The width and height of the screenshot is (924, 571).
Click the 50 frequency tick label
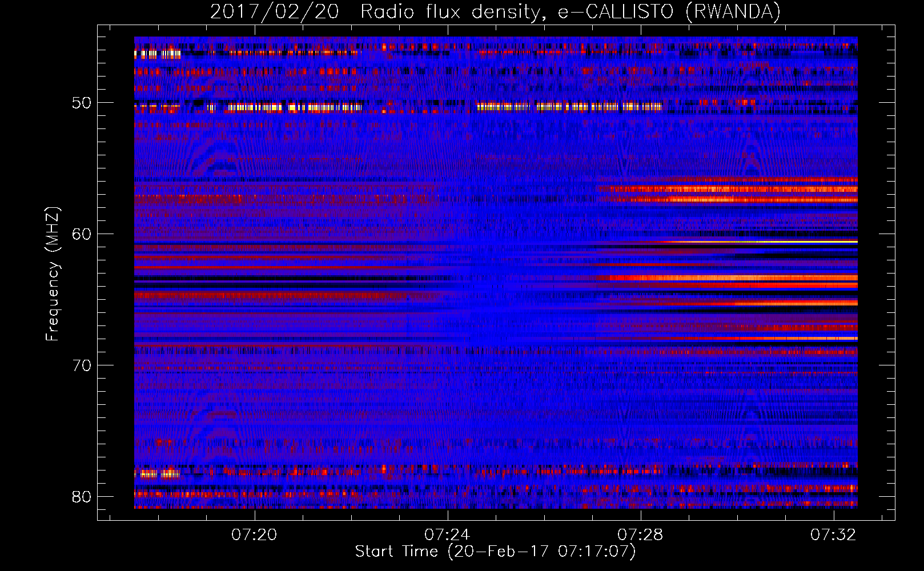click(x=82, y=103)
